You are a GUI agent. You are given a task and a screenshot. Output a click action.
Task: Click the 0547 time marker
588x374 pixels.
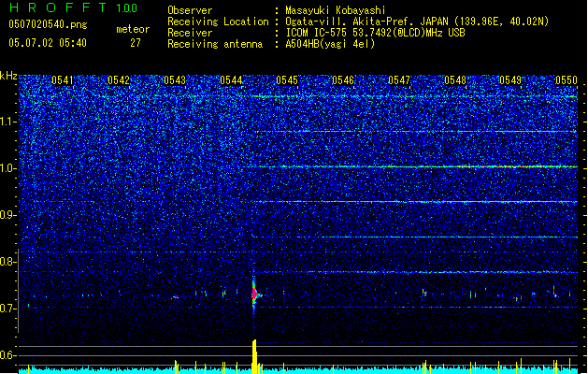click(x=399, y=80)
